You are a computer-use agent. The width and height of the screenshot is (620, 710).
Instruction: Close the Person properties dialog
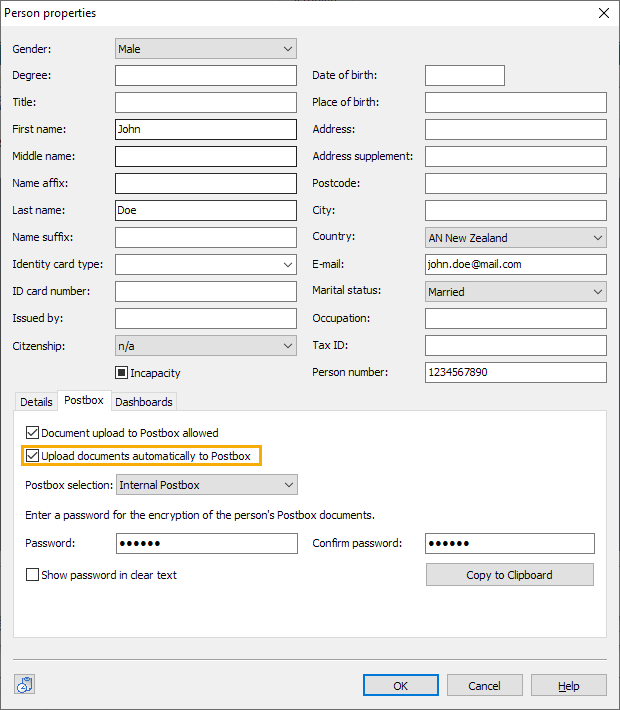tap(602, 13)
